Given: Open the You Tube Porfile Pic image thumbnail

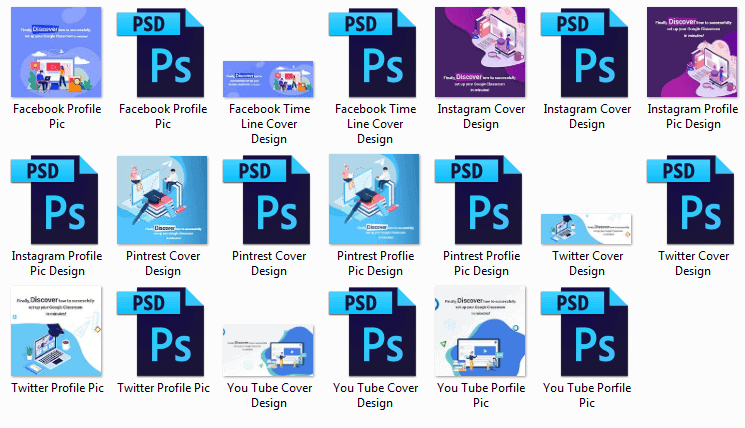Looking at the screenshot, I should click(480, 332).
